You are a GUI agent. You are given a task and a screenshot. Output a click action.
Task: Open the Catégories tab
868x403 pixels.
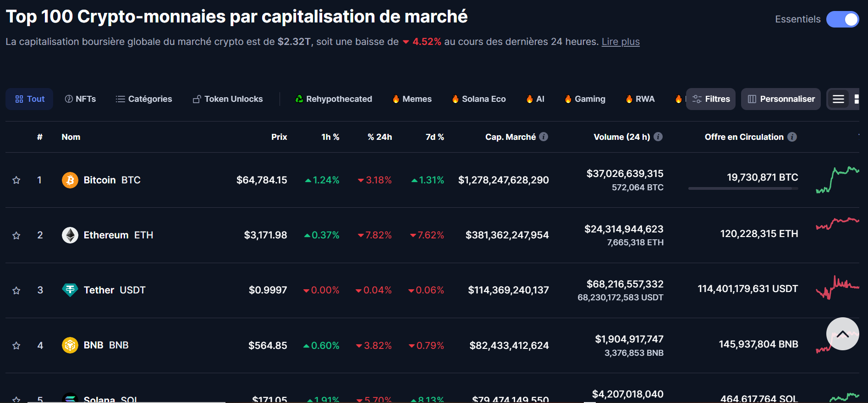point(144,99)
